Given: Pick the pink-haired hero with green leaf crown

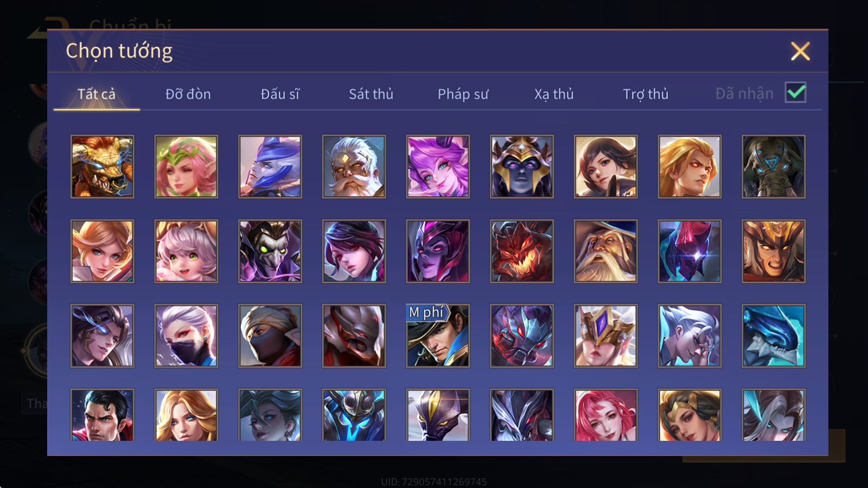Looking at the screenshot, I should (186, 166).
